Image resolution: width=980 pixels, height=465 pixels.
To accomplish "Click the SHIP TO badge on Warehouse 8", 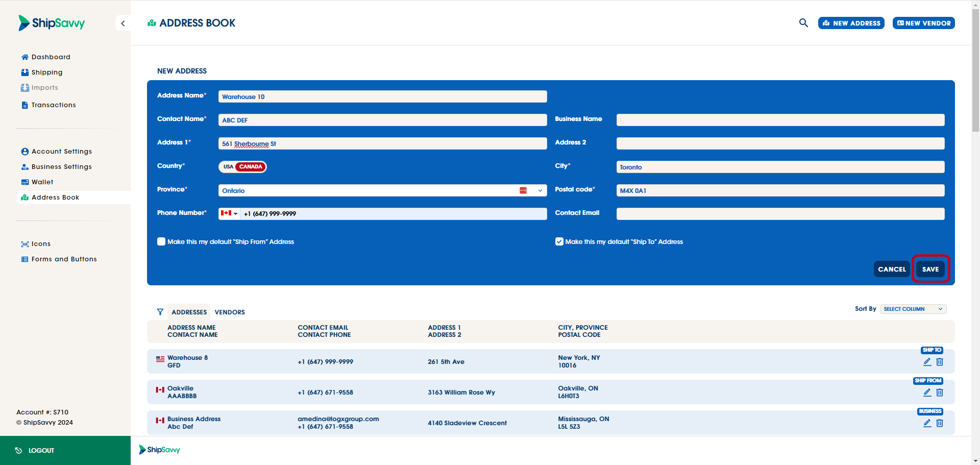I will (x=932, y=350).
